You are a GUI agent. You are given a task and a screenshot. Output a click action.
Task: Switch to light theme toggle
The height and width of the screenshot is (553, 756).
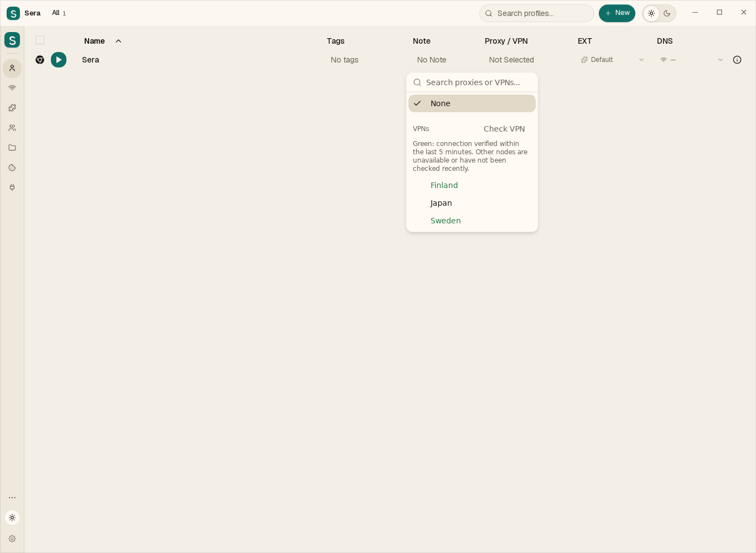pos(651,13)
